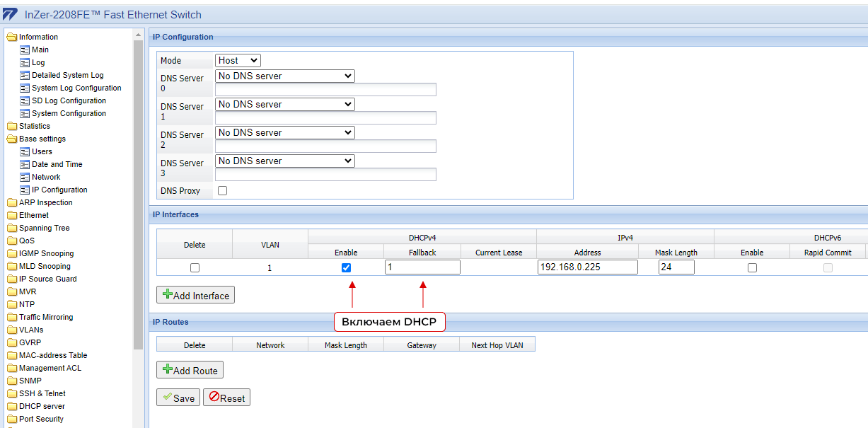868x428 pixels.
Task: Click the folder icon next to SNMP
Action: click(x=11, y=381)
